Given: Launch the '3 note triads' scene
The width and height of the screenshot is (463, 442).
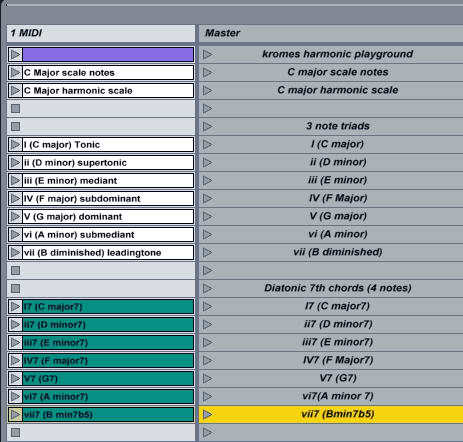Looking at the screenshot, I should click(207, 126).
